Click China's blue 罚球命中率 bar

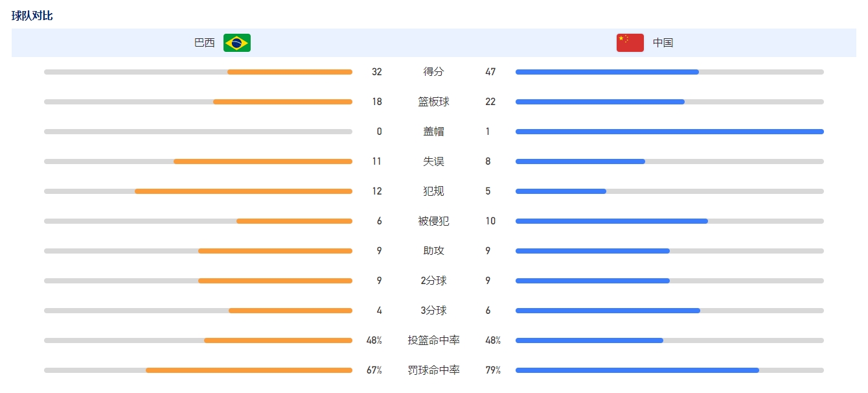coord(637,370)
